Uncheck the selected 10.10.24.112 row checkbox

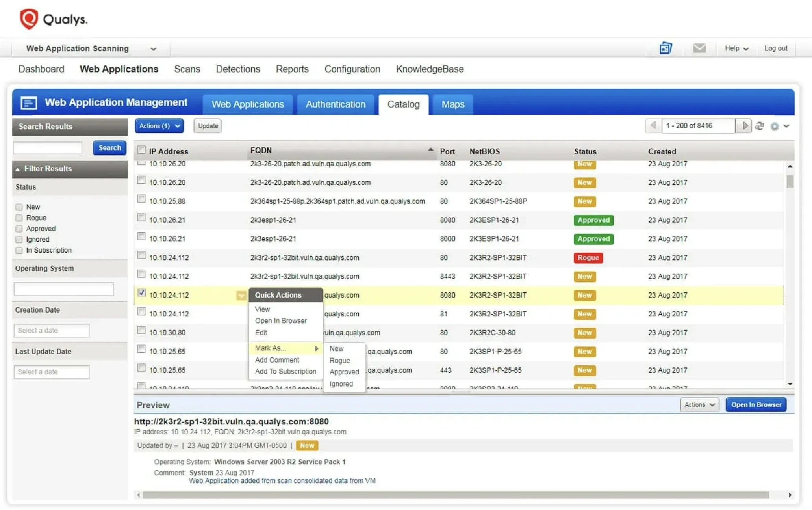tap(141, 293)
